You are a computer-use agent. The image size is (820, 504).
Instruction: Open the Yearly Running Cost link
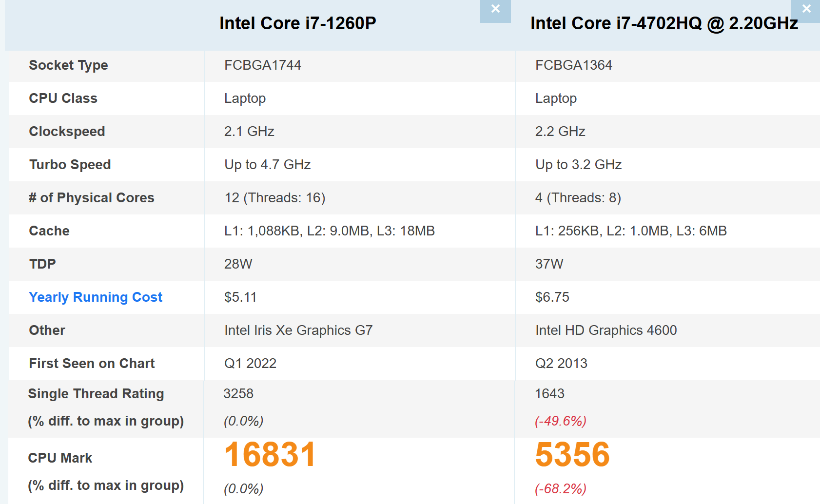pyautogui.click(x=96, y=297)
